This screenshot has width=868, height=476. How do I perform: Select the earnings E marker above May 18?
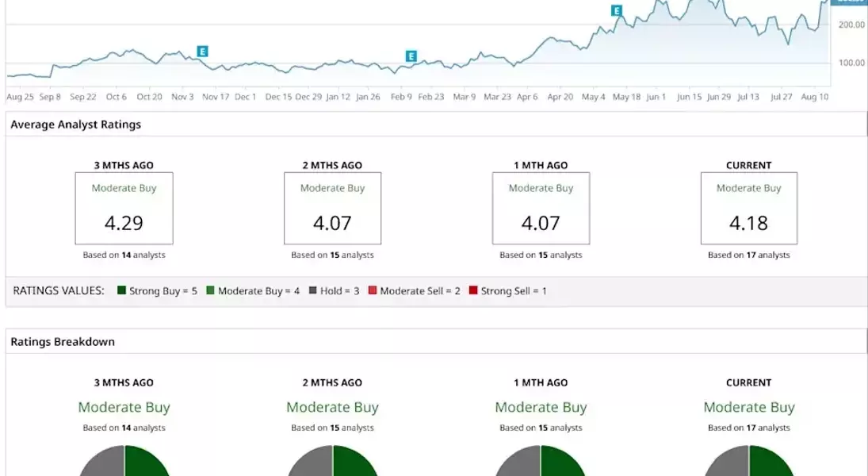click(x=616, y=10)
